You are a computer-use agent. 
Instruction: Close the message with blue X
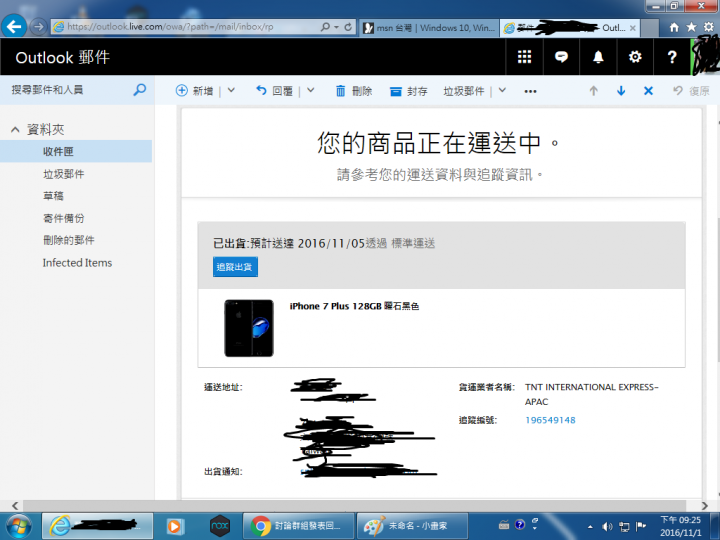pos(648,91)
